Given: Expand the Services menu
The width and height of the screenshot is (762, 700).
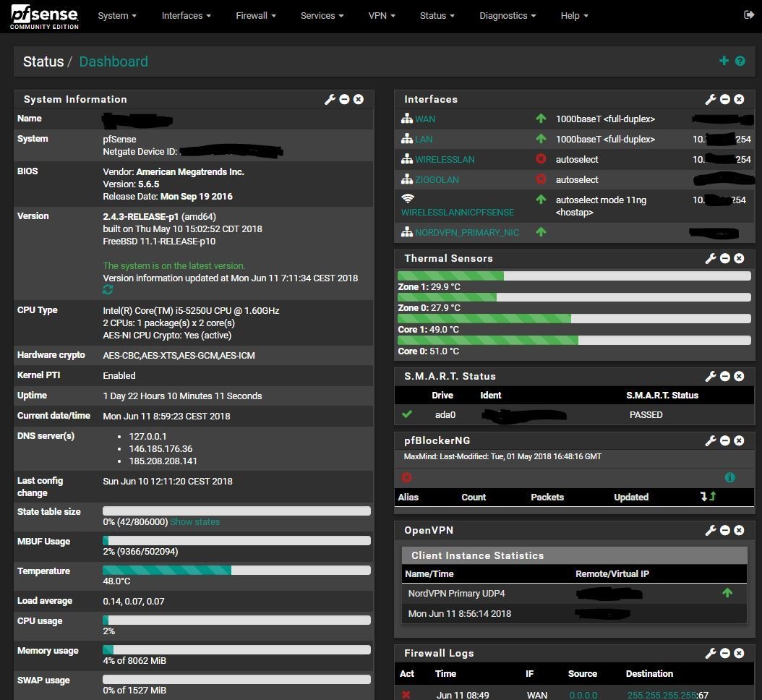Looking at the screenshot, I should (322, 16).
